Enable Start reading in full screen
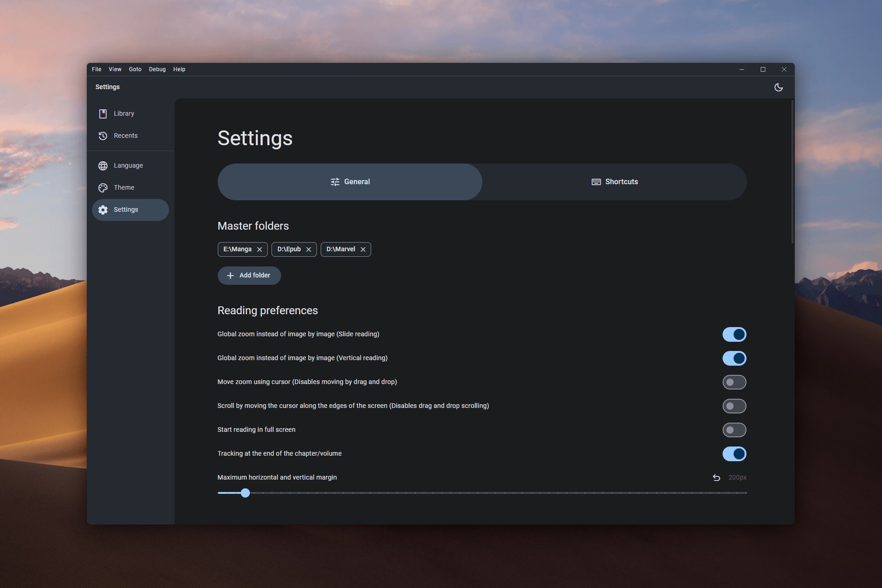Viewport: 882px width, 588px height. (734, 430)
